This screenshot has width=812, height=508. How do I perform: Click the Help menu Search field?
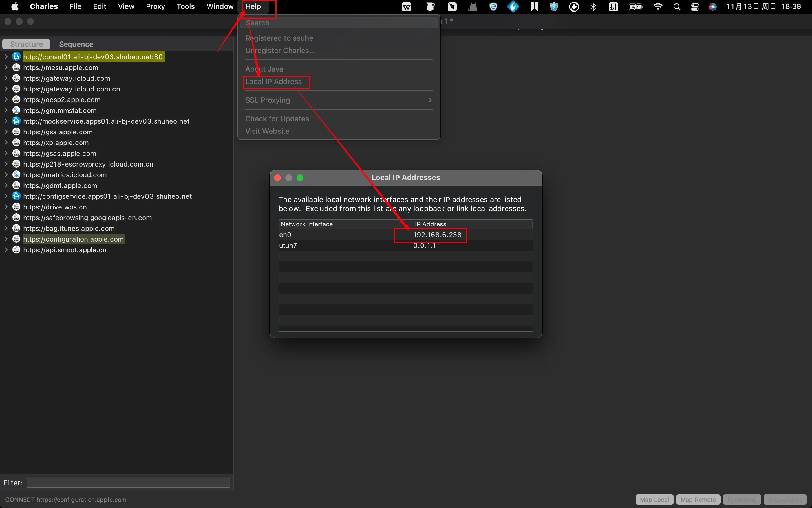point(339,23)
